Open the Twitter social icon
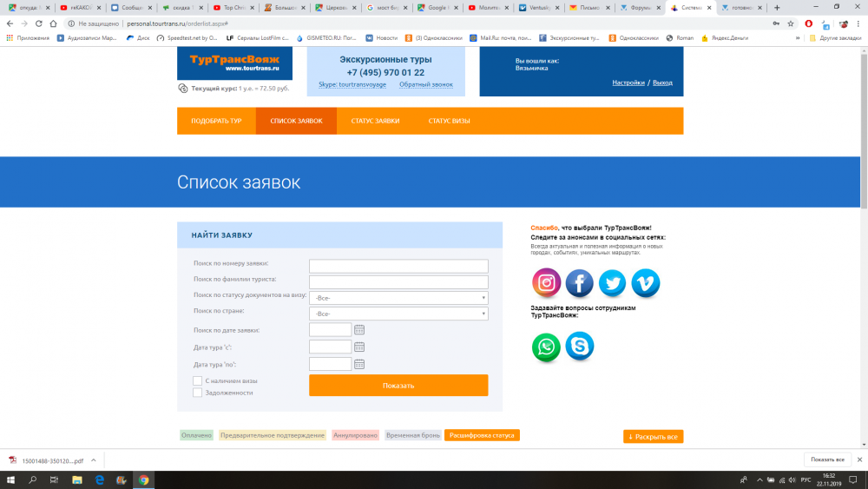Image resolution: width=868 pixels, height=489 pixels. (613, 283)
